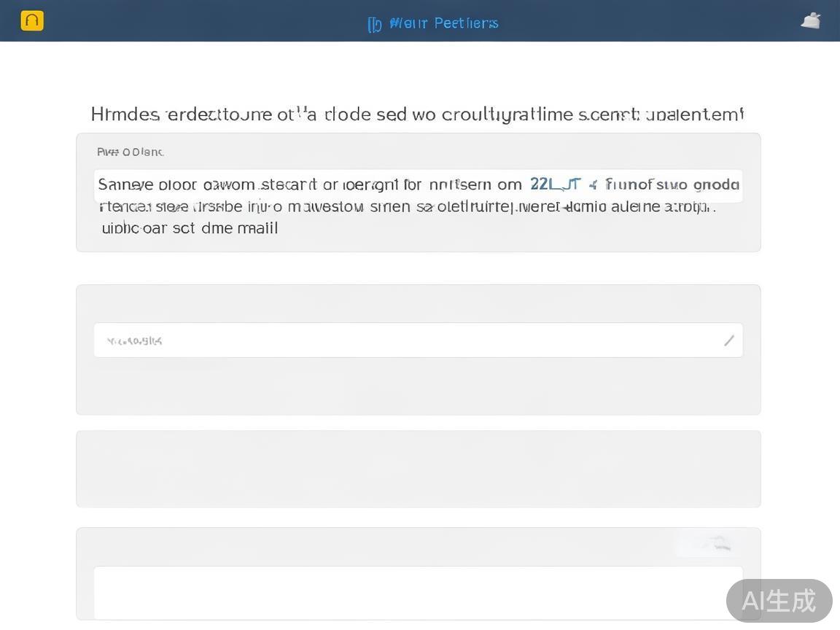This screenshot has width=840, height=630.
Task: Click the "Pwe o Dlenc" card label
Action: pyautogui.click(x=131, y=152)
